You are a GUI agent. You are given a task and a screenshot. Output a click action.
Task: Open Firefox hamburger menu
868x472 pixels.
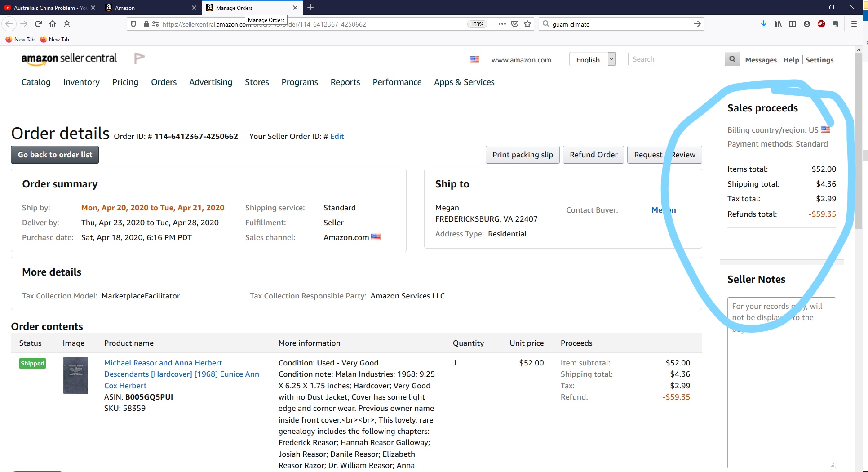(854, 24)
